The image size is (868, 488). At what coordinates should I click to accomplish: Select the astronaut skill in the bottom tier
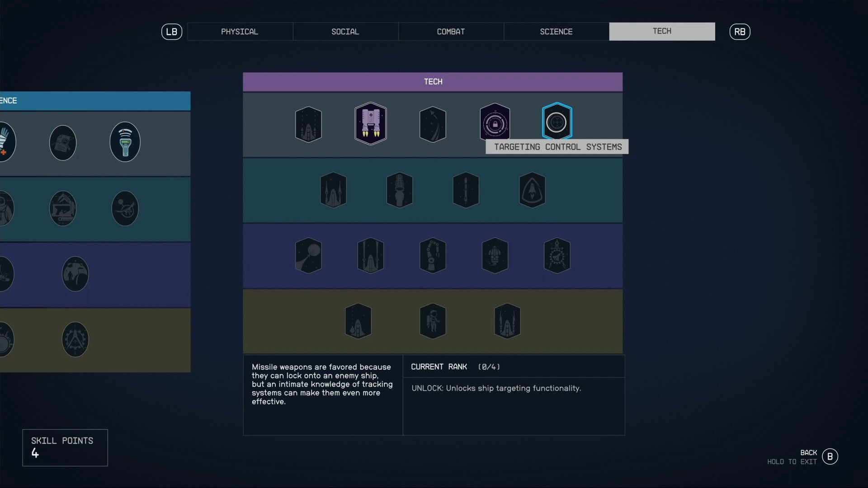pos(432,321)
